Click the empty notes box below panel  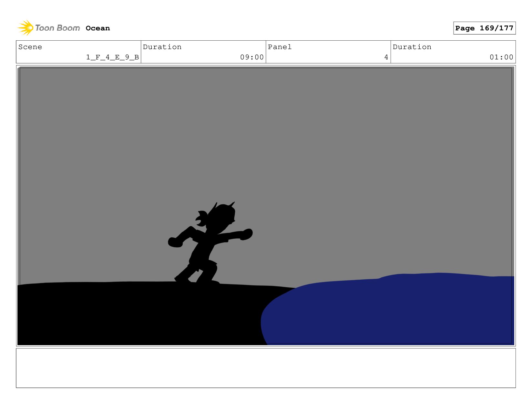click(266, 368)
